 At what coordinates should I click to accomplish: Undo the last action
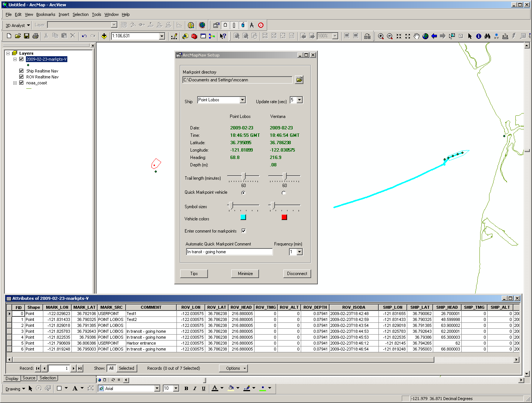coord(84,36)
